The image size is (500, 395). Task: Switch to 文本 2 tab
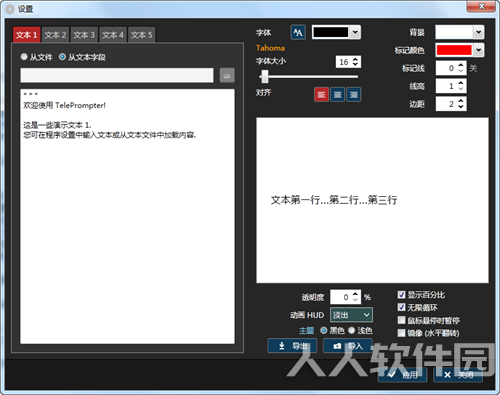55,35
